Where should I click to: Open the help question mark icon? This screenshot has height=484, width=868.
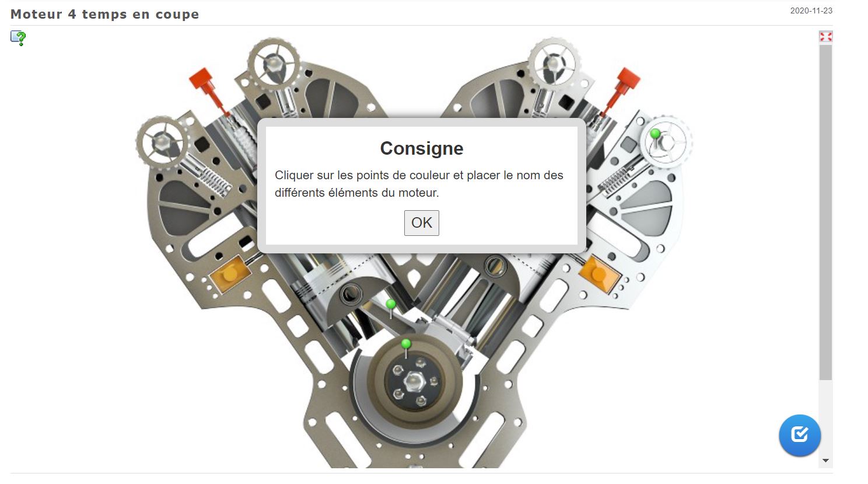(18, 38)
